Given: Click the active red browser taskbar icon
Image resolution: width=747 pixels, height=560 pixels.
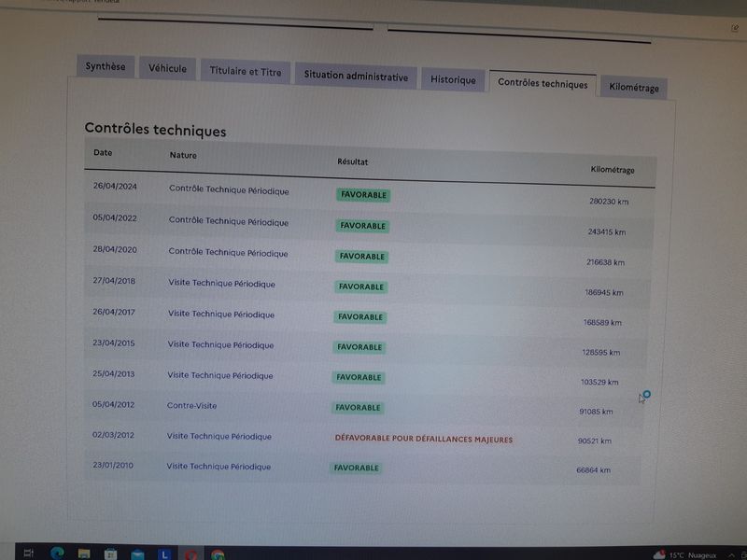Looking at the screenshot, I should tap(191, 555).
